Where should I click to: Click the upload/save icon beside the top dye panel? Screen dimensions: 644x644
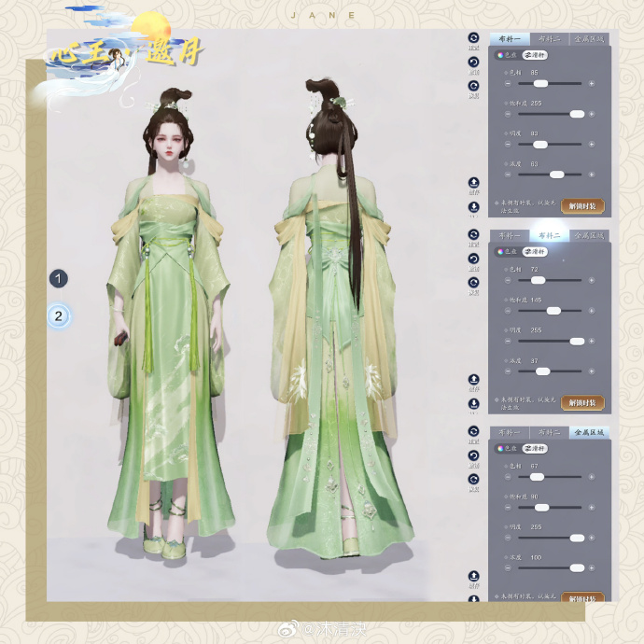(473, 182)
